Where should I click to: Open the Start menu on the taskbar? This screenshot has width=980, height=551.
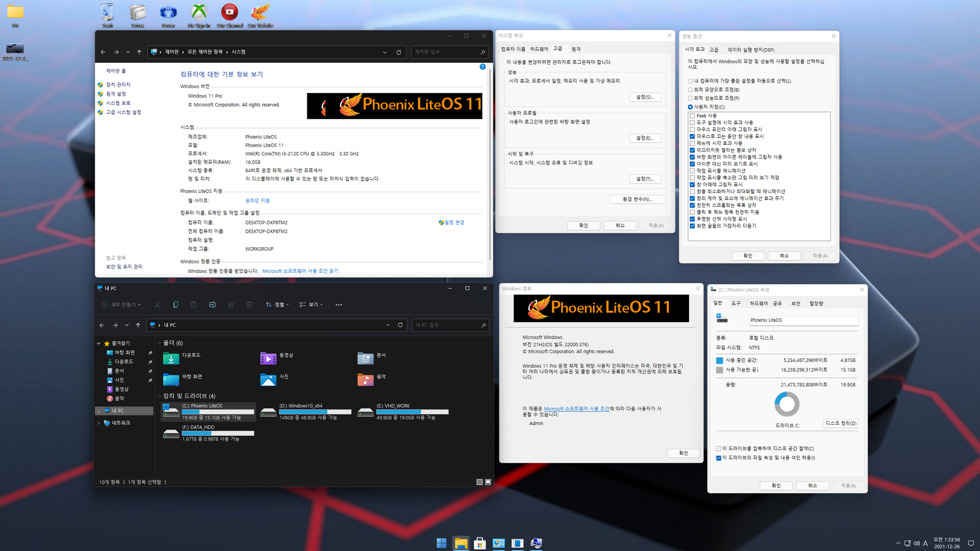click(441, 543)
